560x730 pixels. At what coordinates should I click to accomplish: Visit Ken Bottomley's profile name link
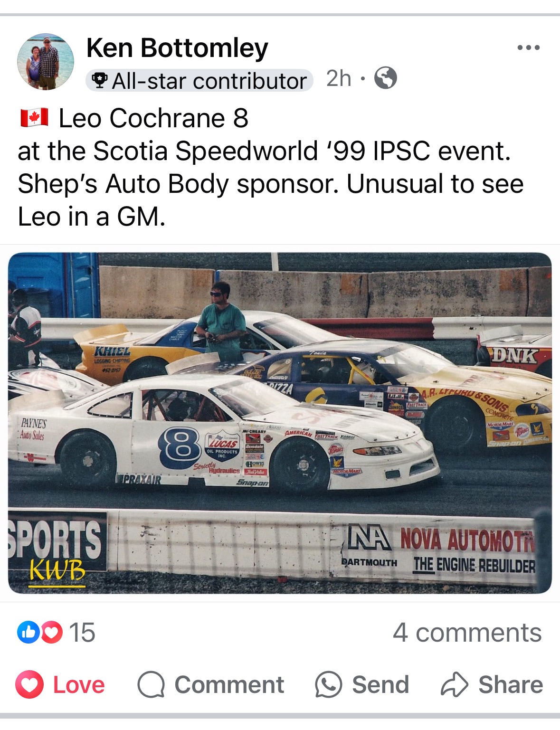pos(177,48)
